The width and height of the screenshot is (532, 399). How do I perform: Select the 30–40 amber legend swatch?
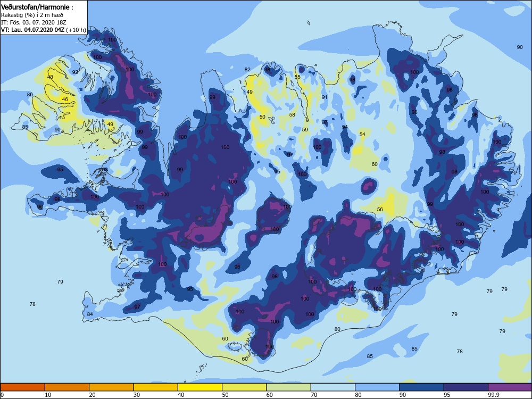click(156, 387)
